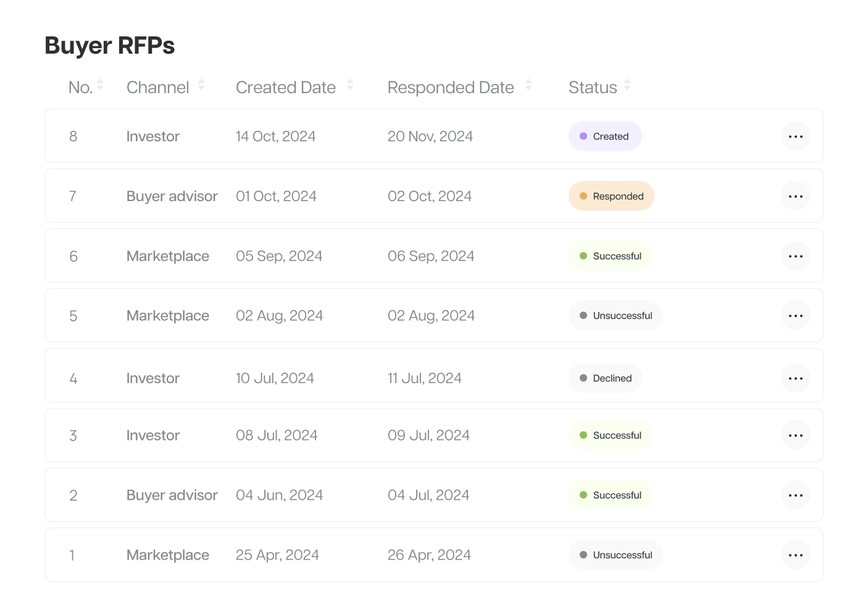Click the Created status badge
This screenshot has height=596, width=868.
click(x=605, y=136)
